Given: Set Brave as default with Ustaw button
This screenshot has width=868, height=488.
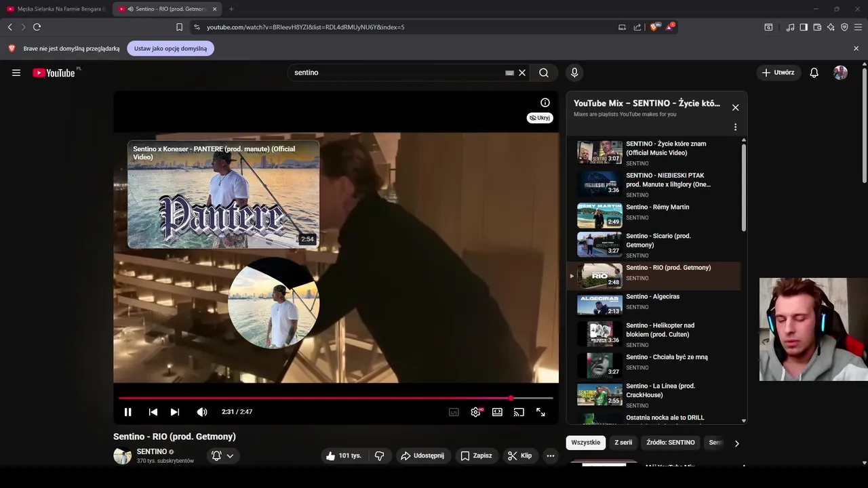Looking at the screenshot, I should 170,49.
